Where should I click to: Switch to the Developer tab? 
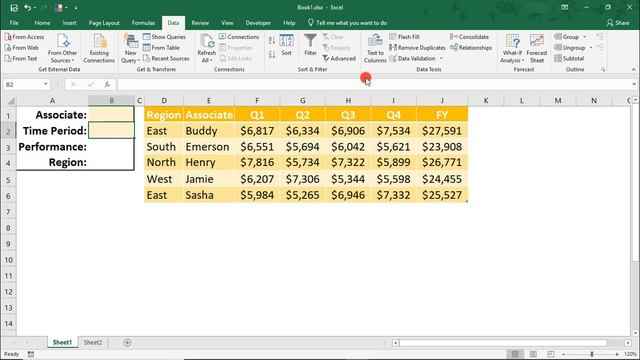pyautogui.click(x=258, y=23)
